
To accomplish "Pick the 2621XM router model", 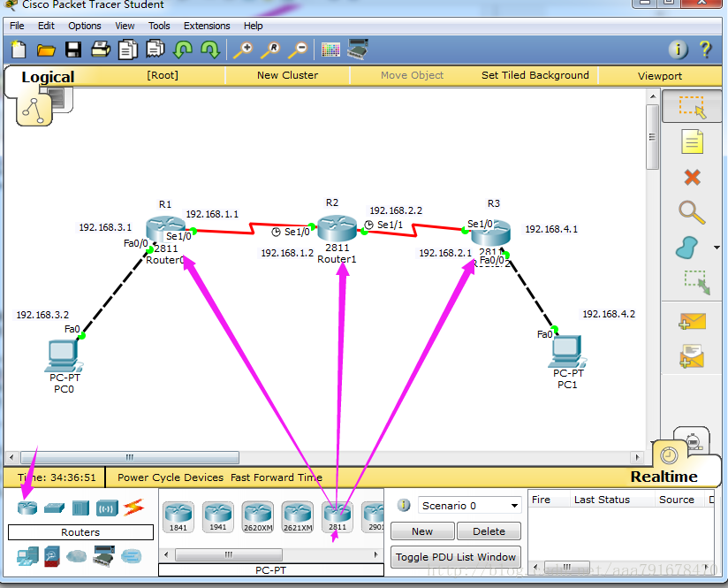I will 298,517.
